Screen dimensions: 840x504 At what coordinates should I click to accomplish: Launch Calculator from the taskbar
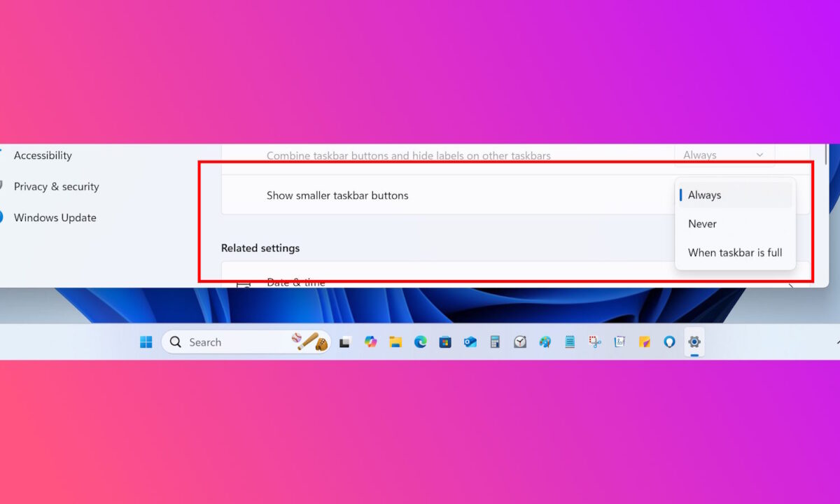[x=495, y=342]
